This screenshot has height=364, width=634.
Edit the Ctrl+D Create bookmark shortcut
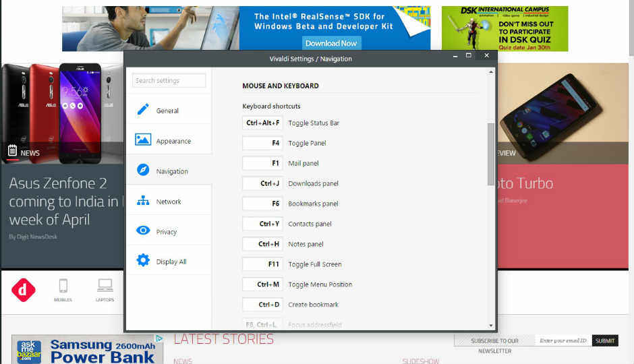point(262,305)
